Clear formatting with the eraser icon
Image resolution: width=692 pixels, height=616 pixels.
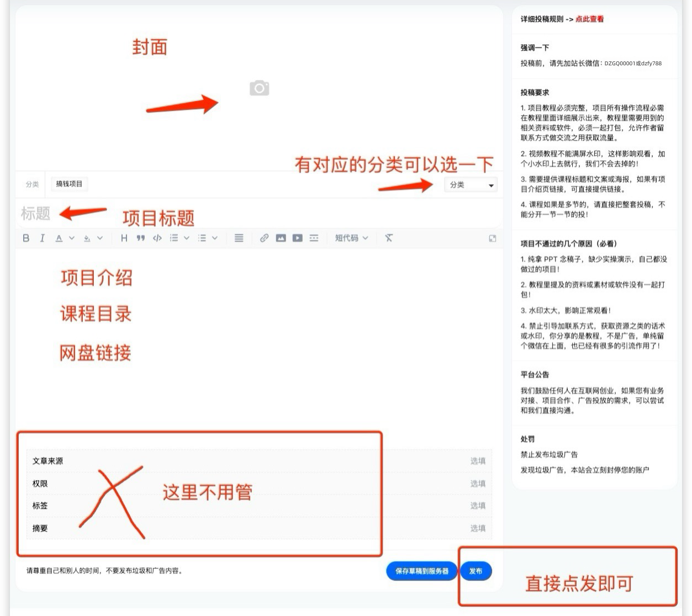(389, 238)
